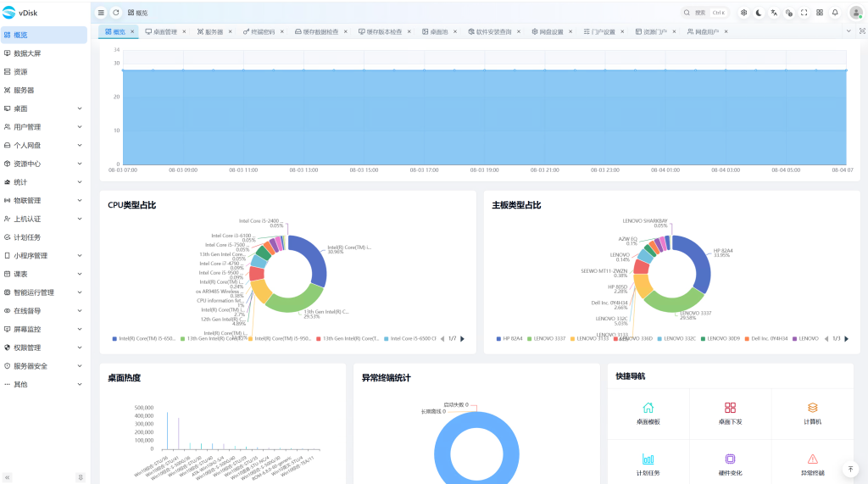Expand the 用户管理 sidebar menu
This screenshot has width=868, height=484.
coord(44,127)
